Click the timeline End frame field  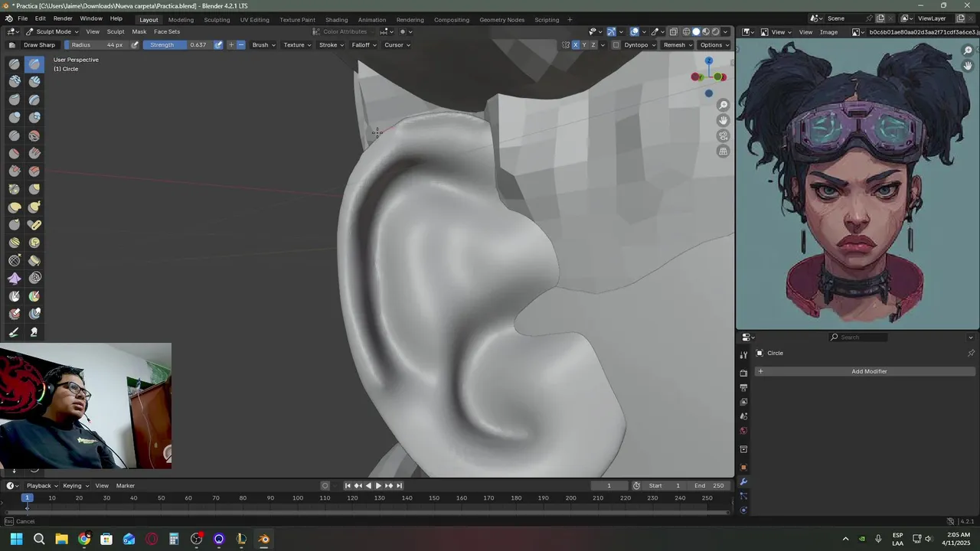click(709, 485)
